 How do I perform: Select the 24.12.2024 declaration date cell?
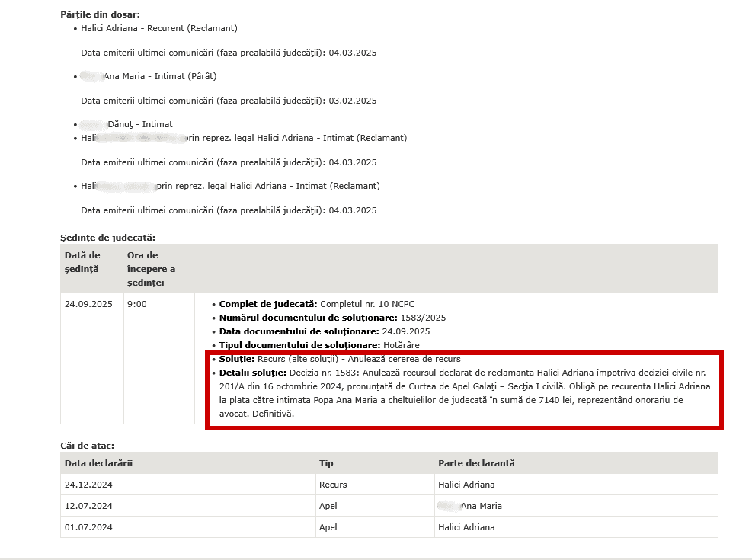click(88, 485)
